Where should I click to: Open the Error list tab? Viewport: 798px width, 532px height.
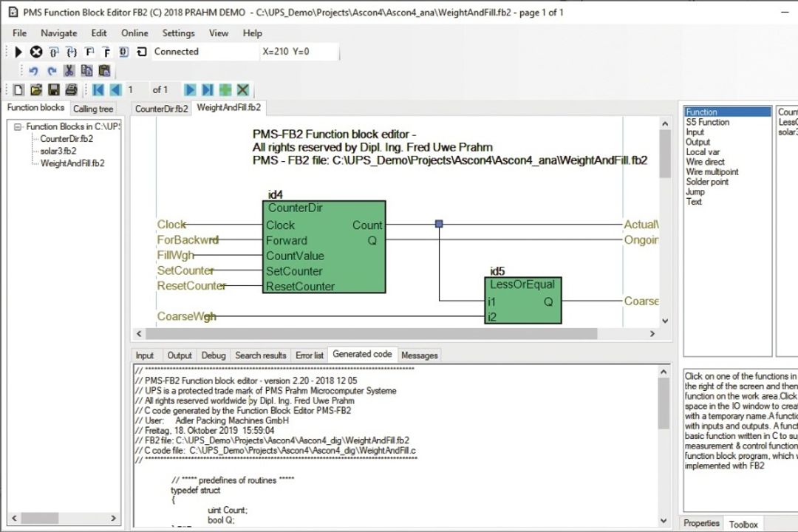310,355
